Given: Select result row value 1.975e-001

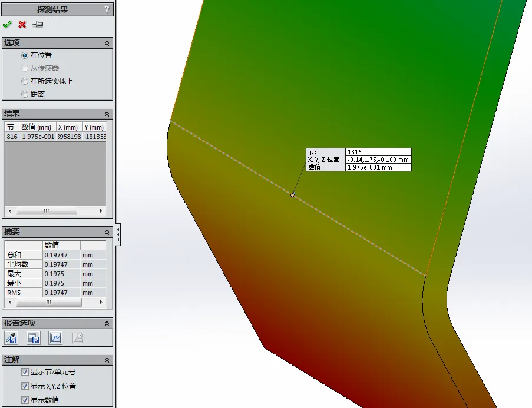Looking at the screenshot, I should tap(38, 137).
